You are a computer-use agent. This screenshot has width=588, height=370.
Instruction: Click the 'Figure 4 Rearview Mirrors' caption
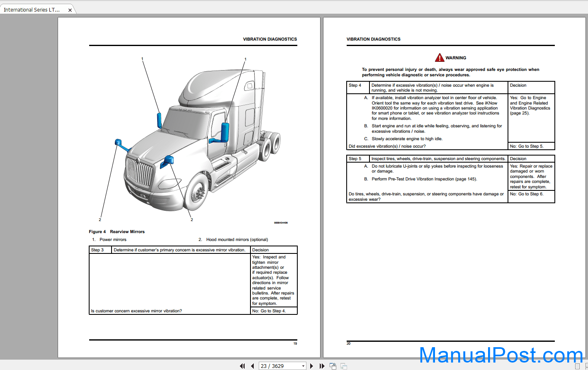(x=117, y=231)
